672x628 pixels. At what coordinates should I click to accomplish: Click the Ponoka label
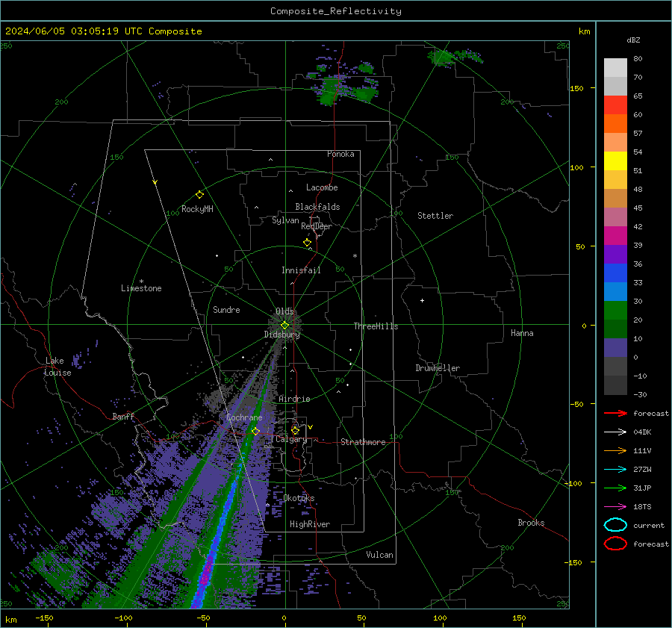(x=340, y=154)
